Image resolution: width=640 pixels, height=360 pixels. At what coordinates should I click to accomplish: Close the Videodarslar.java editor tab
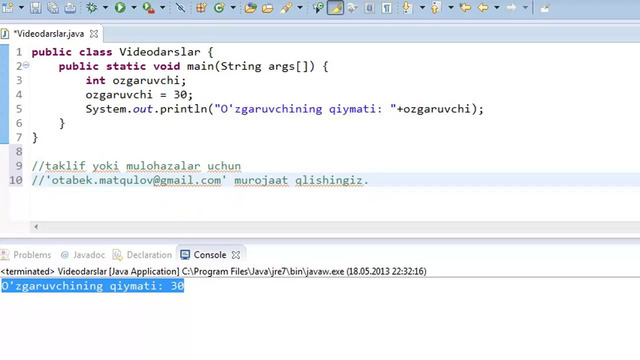coord(94,34)
